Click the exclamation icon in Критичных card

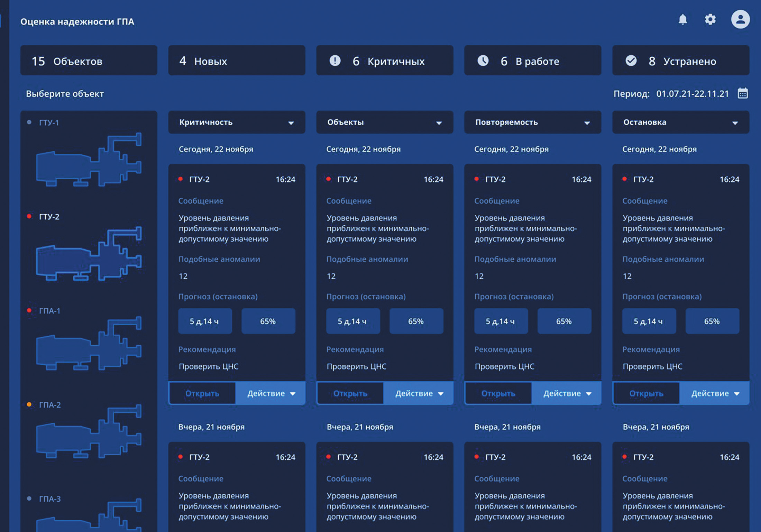tap(335, 60)
